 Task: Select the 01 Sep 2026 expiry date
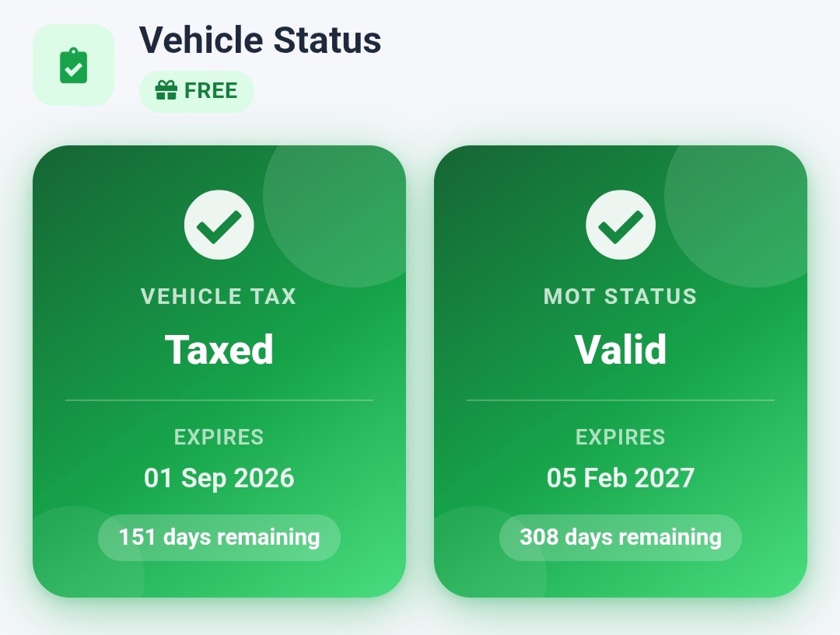click(219, 477)
